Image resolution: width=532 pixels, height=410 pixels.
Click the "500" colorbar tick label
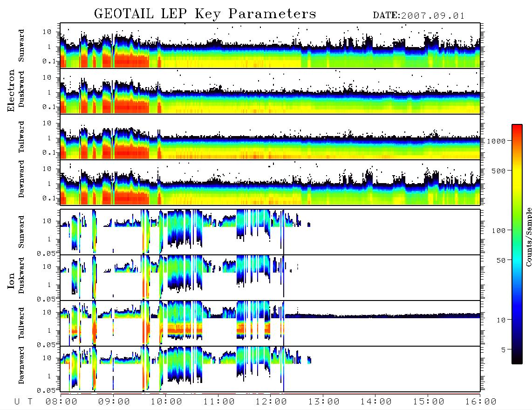click(498, 171)
